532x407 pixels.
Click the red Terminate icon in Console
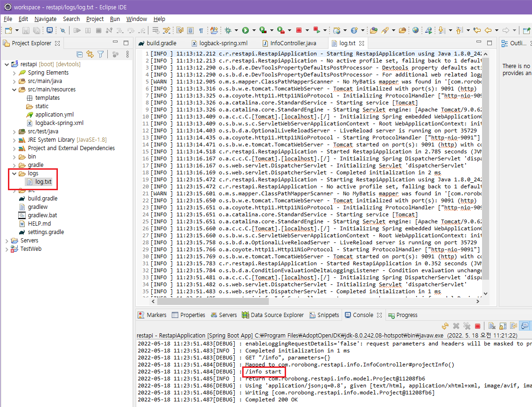[477, 326]
